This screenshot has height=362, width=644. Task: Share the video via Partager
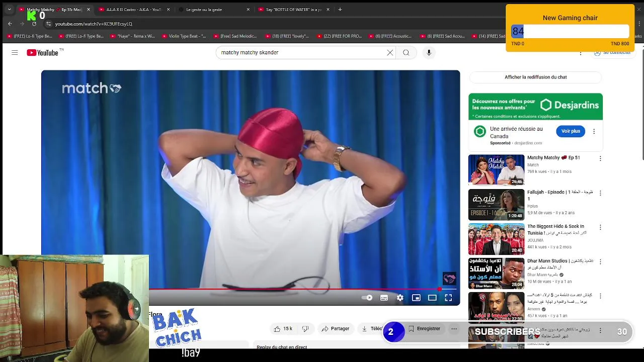tap(335, 329)
